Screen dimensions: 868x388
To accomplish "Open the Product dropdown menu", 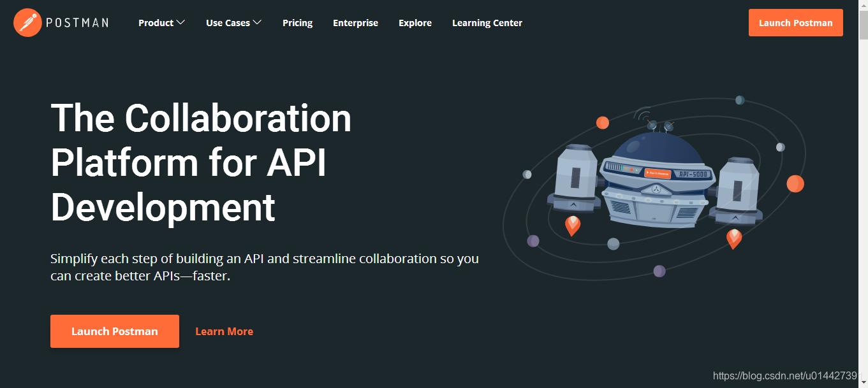I will 161,23.
